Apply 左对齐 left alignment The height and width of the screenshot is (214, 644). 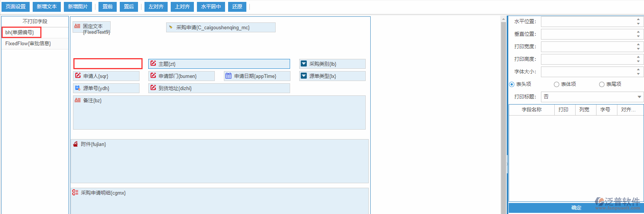[x=156, y=7]
